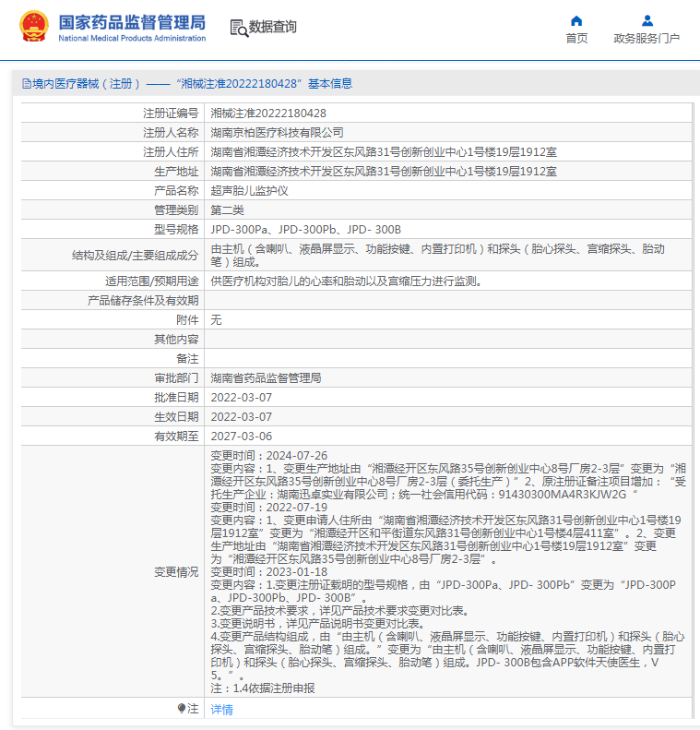
Task: Select the 生产地址 address value
Action: point(384,172)
